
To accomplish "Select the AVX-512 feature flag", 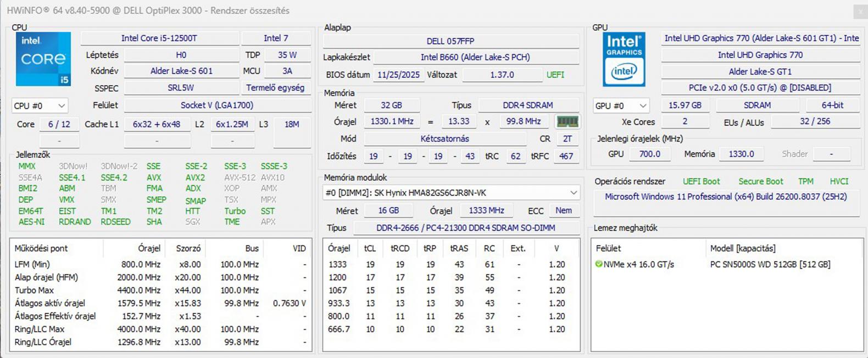I will tap(240, 177).
